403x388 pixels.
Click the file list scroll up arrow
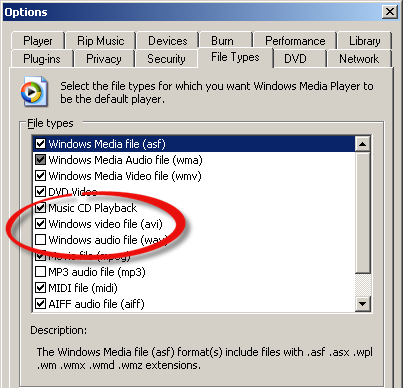tap(362, 144)
